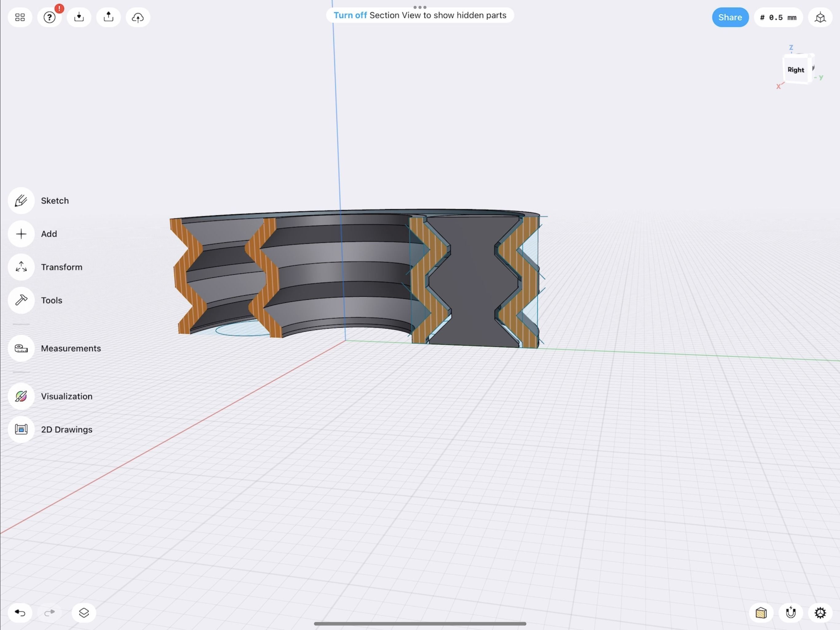
Task: Click the Sketch pencil icon
Action: coord(21,201)
